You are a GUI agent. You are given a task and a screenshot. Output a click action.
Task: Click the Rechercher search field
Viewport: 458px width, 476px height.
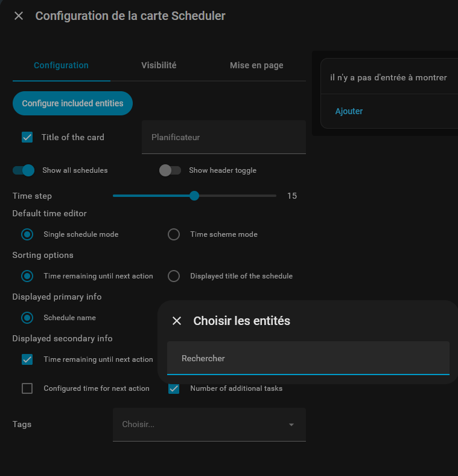pos(308,358)
